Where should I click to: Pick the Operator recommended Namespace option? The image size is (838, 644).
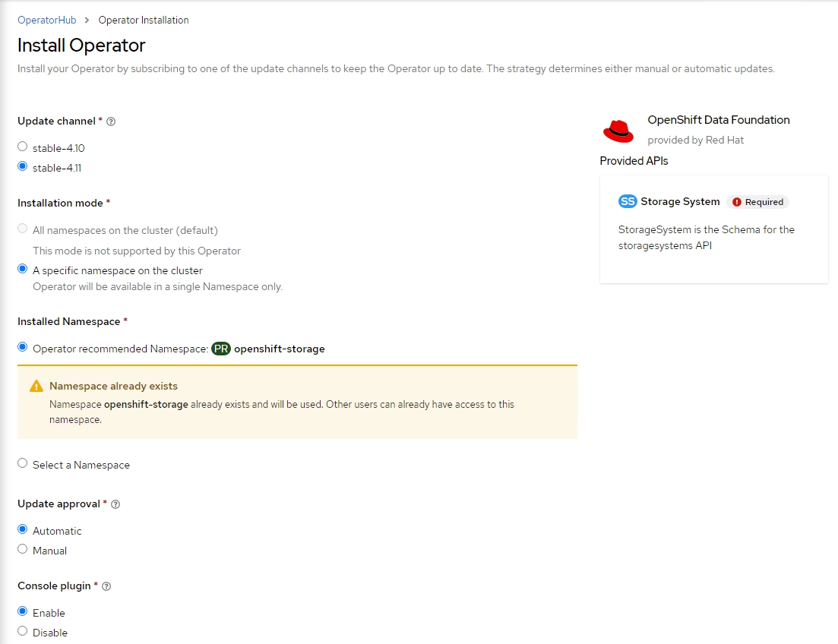click(x=23, y=349)
